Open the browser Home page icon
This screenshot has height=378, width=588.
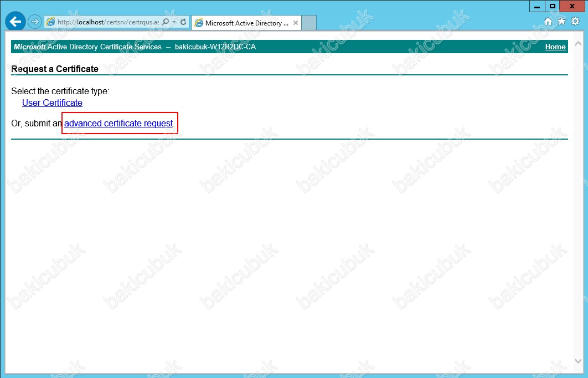pyautogui.click(x=548, y=22)
